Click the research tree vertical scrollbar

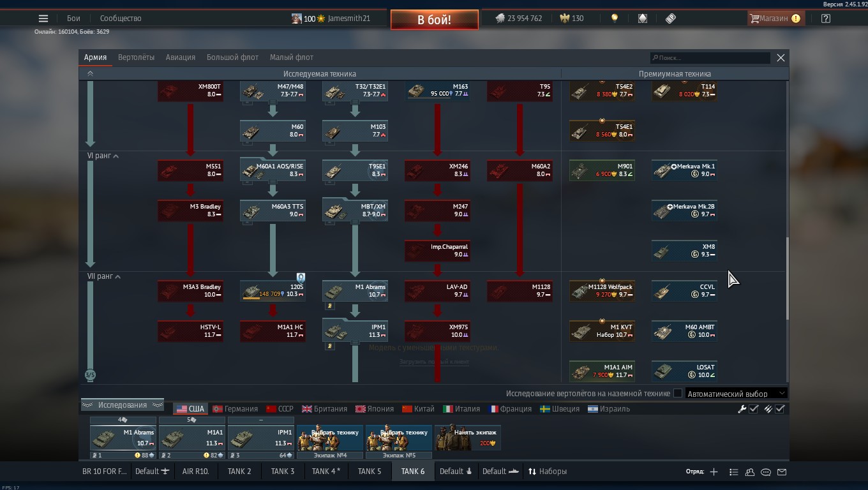click(787, 279)
